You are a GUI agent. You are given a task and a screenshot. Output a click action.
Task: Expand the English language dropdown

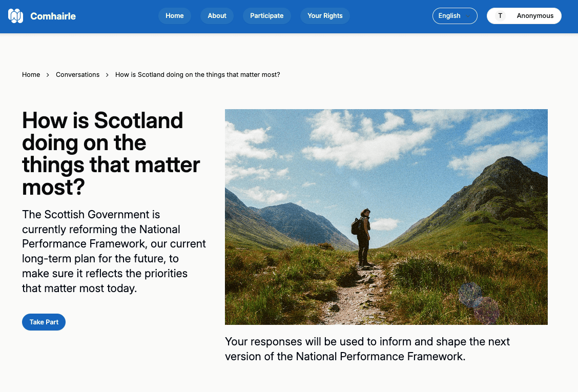click(x=455, y=16)
